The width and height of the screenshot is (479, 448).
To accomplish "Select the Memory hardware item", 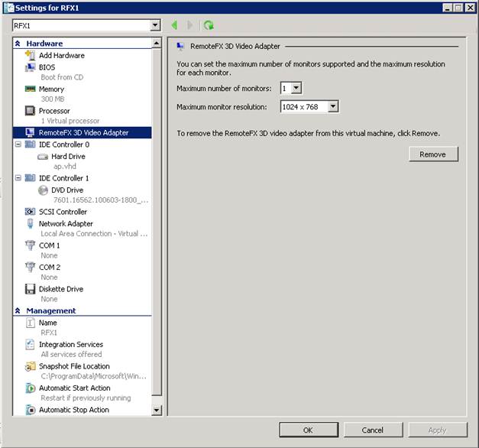I will click(51, 89).
